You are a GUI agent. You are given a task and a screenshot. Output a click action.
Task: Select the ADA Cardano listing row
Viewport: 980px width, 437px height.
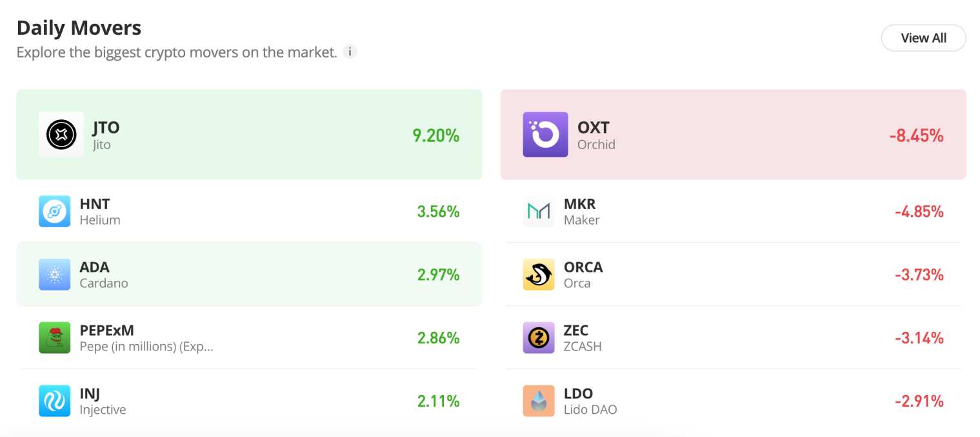[x=250, y=274]
